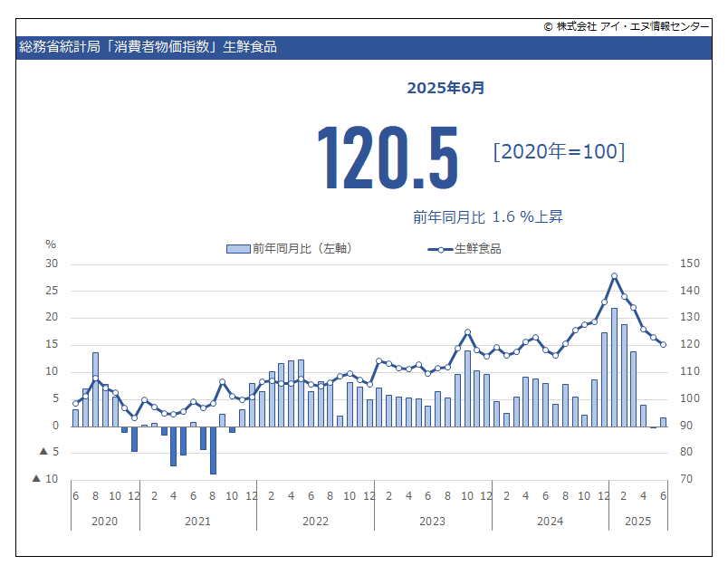Click the deepest negative bar in August 2021
Viewport: 728px width, 575px height.
213,450
